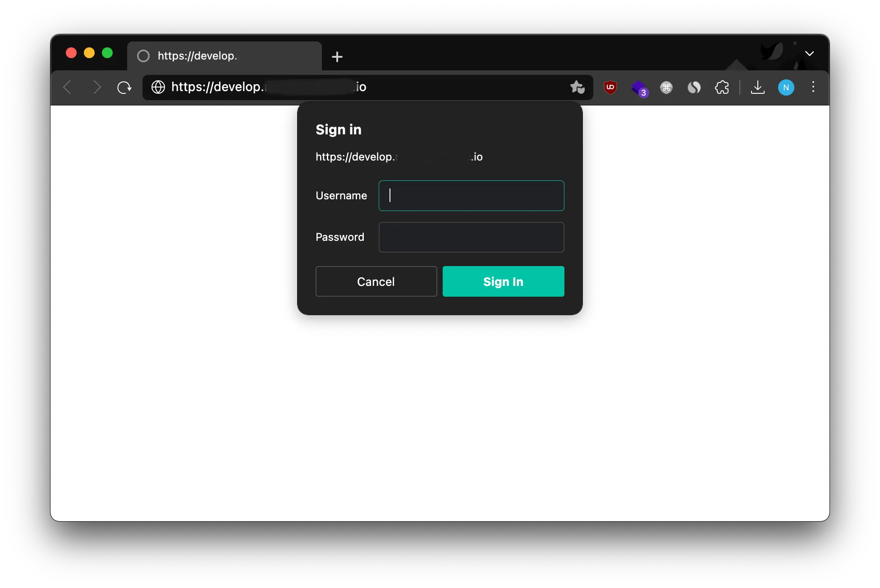The width and height of the screenshot is (880, 588).
Task: Open the Extensions puzzle piece menu
Action: click(722, 87)
